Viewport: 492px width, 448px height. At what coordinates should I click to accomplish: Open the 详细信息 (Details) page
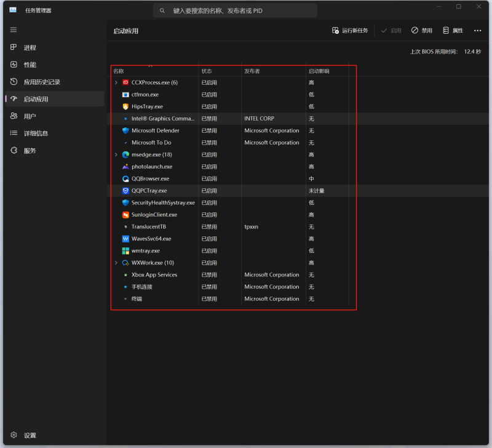click(55, 133)
